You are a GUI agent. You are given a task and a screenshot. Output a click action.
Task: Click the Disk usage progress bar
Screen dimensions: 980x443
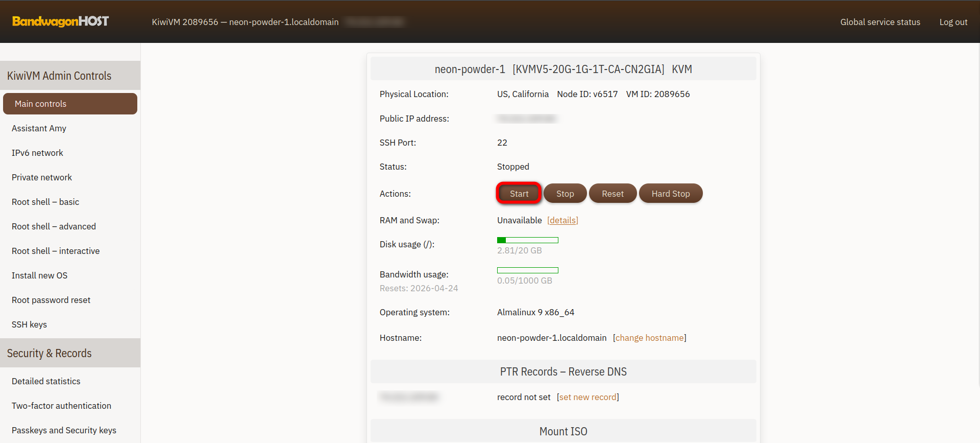pyautogui.click(x=527, y=240)
